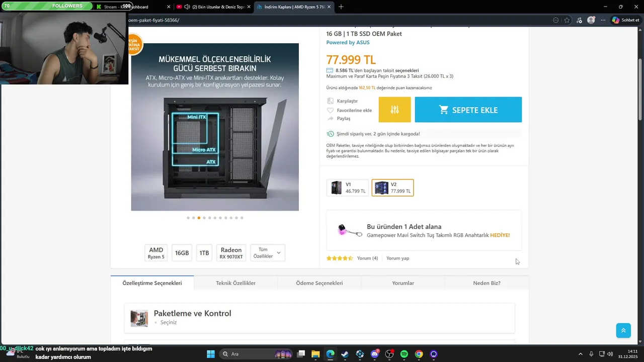Add this page to favorites star icon

coord(567,20)
